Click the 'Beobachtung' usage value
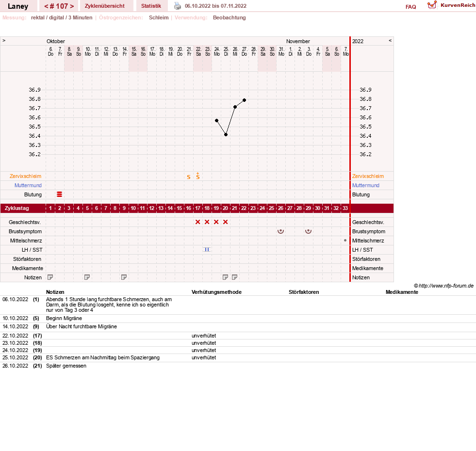 pos(229,17)
